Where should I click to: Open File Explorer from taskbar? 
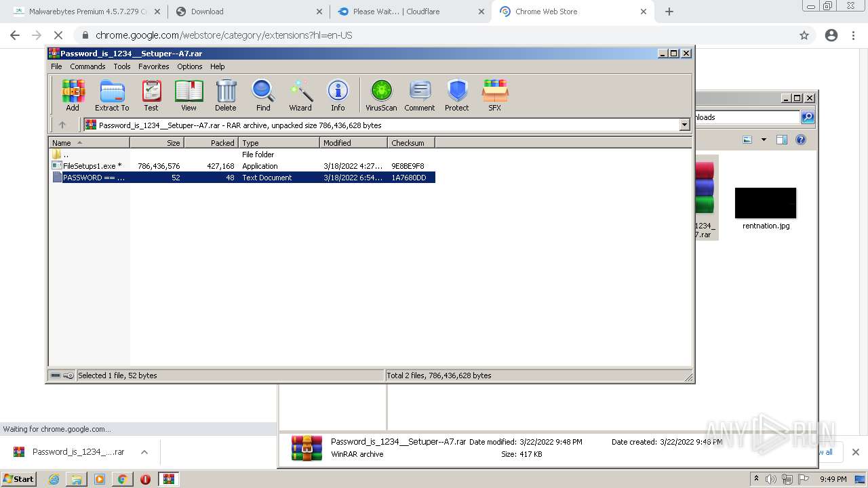(77, 479)
